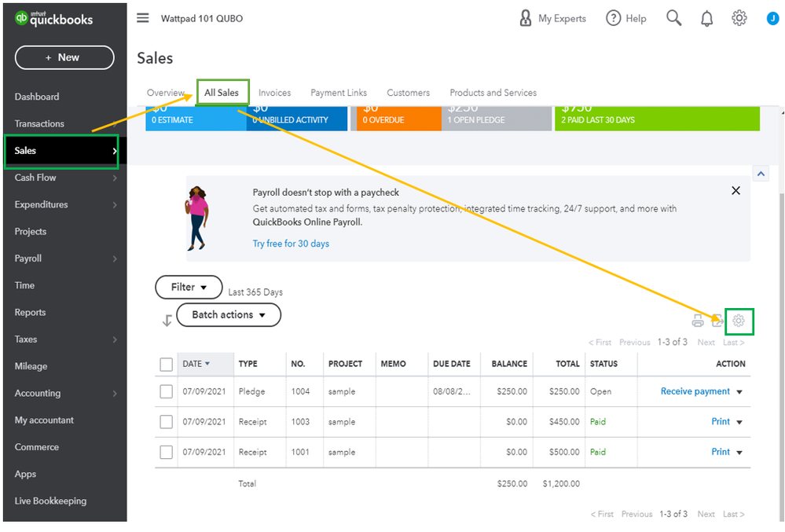The height and width of the screenshot is (532, 785).
Task: Check the Receipt 1001 row checkbox
Action: (167, 452)
